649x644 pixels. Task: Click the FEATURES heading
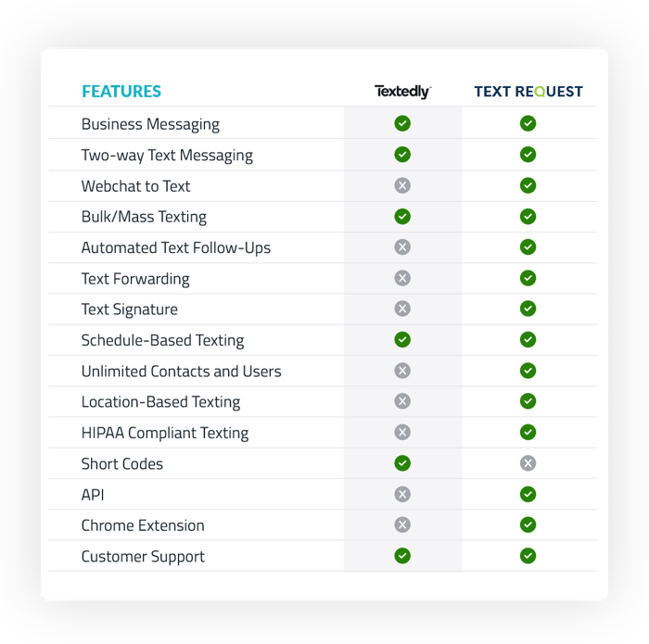point(121,92)
